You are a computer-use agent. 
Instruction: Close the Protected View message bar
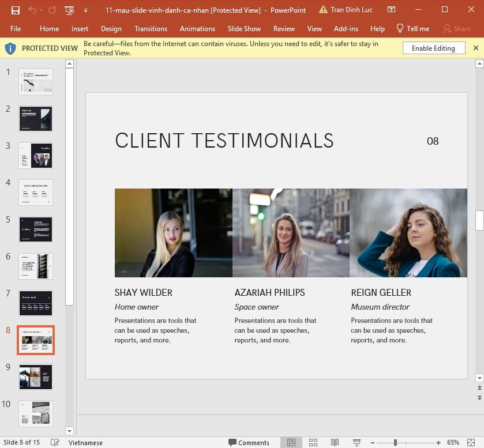tap(476, 48)
